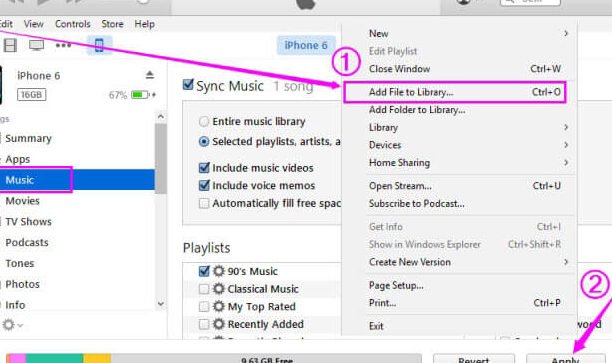The image size is (612, 363).
Task: Click the battery level indicator icon
Action: 140,94
